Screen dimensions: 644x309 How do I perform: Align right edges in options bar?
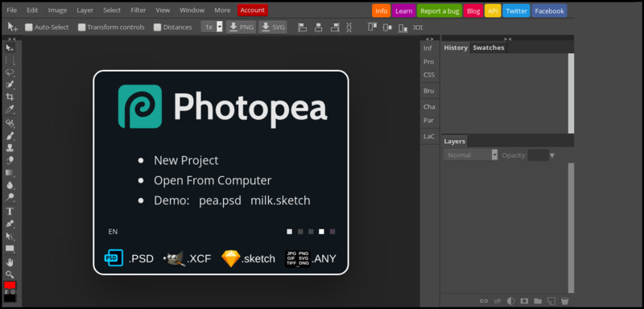click(335, 27)
